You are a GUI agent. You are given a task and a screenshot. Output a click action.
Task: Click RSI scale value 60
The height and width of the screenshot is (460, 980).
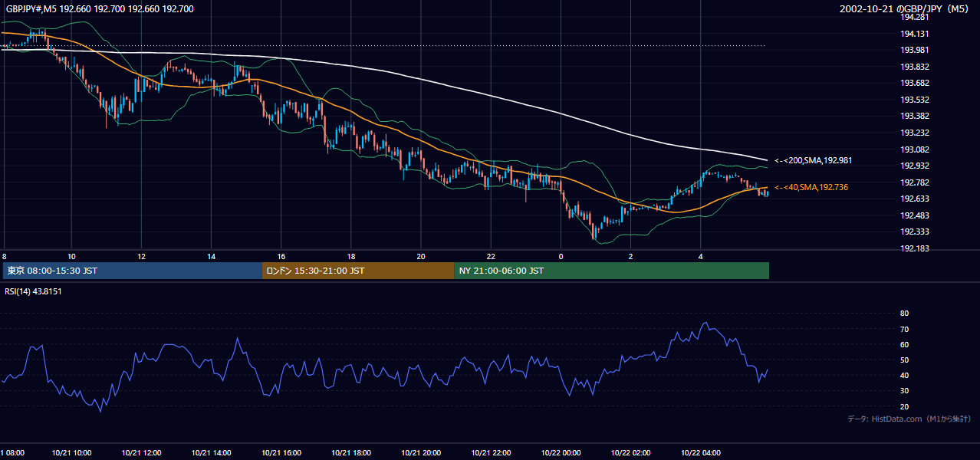point(905,344)
